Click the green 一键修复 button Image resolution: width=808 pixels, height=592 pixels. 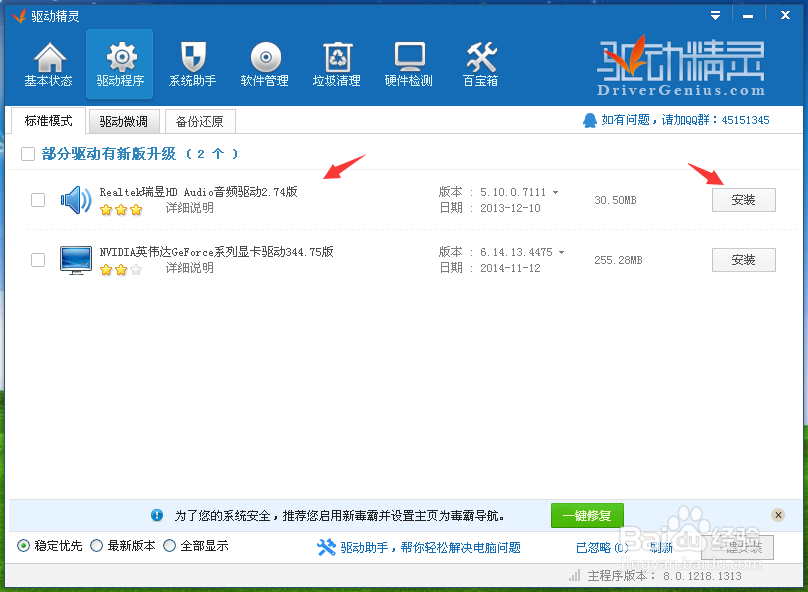click(x=587, y=515)
